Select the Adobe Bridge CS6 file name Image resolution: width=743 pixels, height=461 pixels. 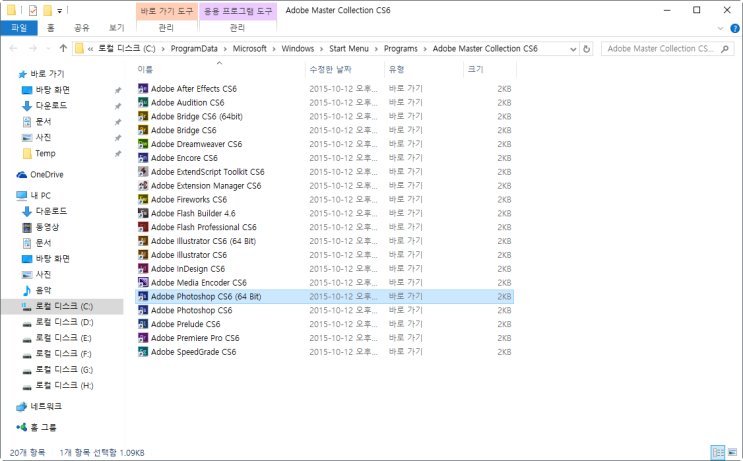tap(183, 130)
